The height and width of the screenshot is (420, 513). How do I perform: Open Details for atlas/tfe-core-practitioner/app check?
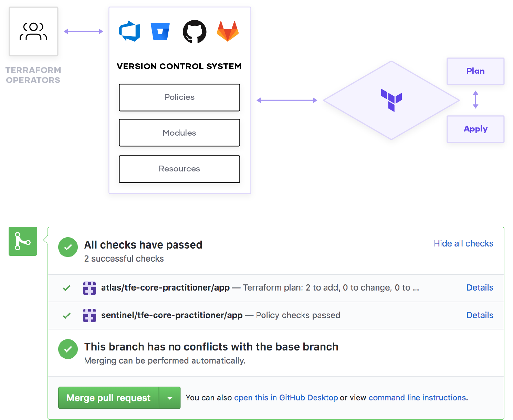[480, 288]
